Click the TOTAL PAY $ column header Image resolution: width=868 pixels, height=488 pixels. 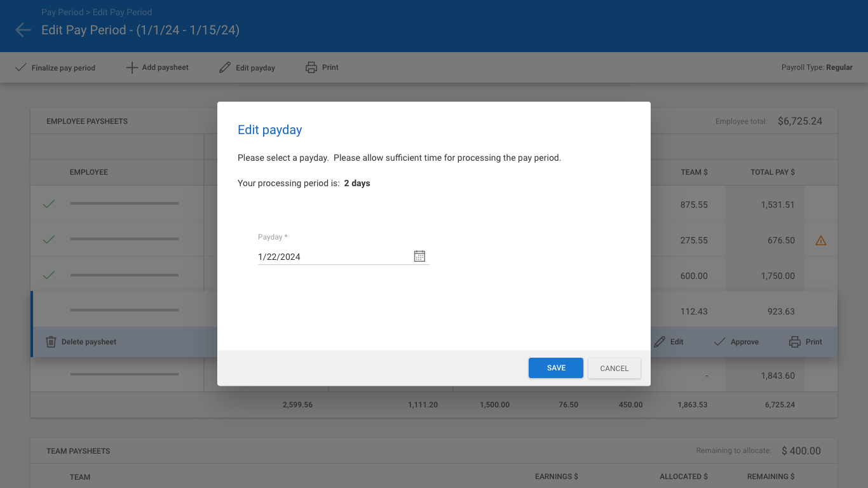773,172
